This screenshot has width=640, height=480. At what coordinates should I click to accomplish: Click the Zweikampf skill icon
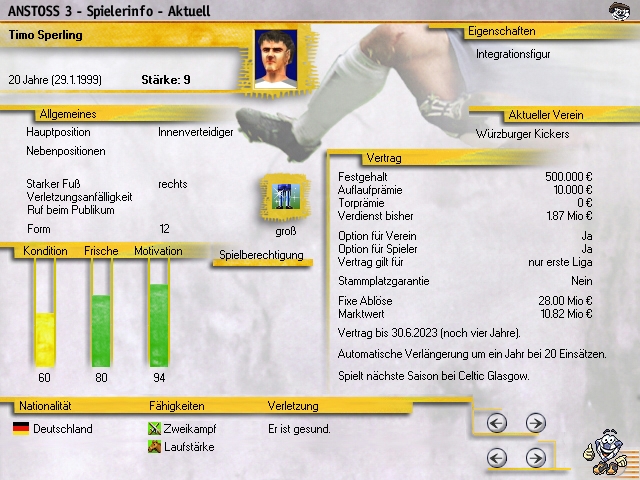pyautogui.click(x=154, y=429)
